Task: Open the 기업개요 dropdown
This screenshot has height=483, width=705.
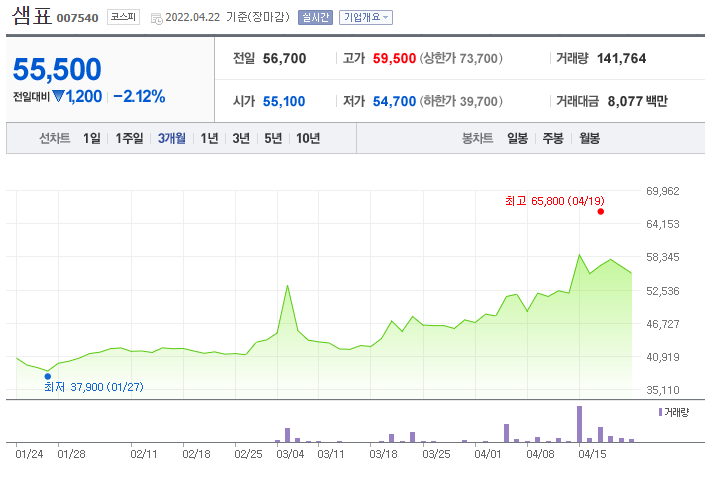Action: coord(366,18)
